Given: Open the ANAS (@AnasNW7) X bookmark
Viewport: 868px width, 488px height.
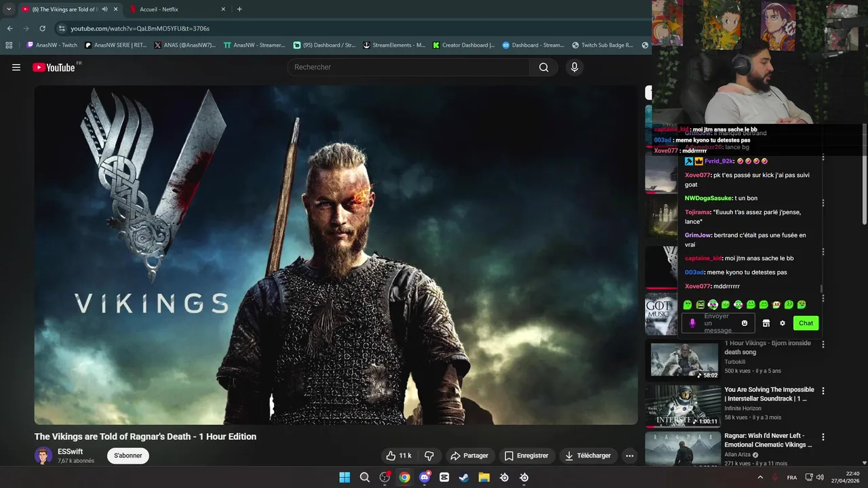Looking at the screenshot, I should 185,45.
